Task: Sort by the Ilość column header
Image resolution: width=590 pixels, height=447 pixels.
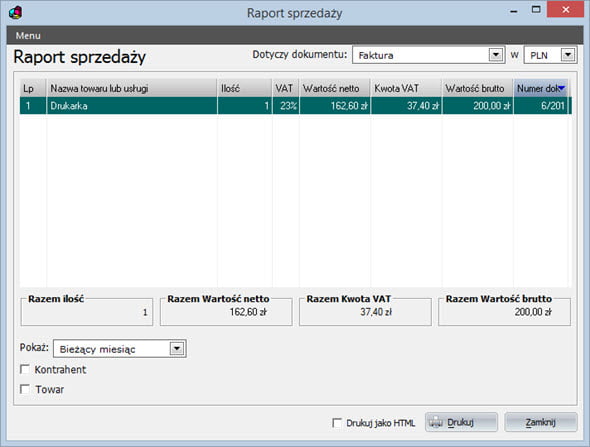Action: [245, 88]
